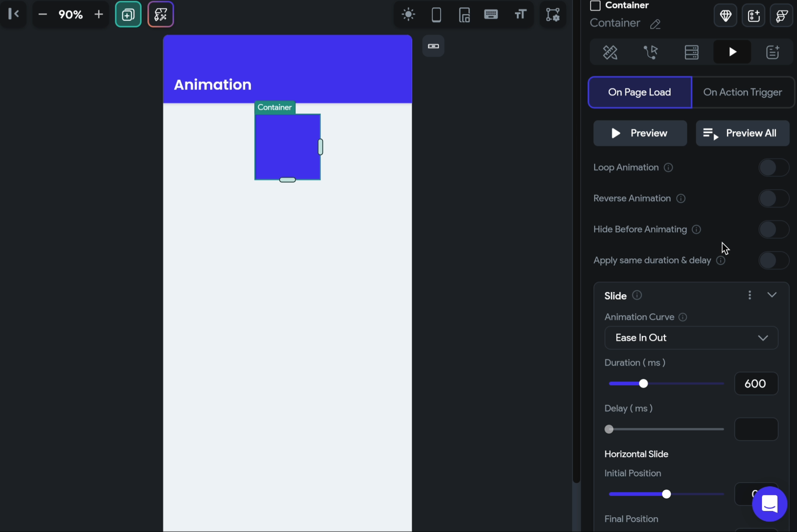The height and width of the screenshot is (532, 797).
Task: Edit container name with pencil icon
Action: point(655,24)
